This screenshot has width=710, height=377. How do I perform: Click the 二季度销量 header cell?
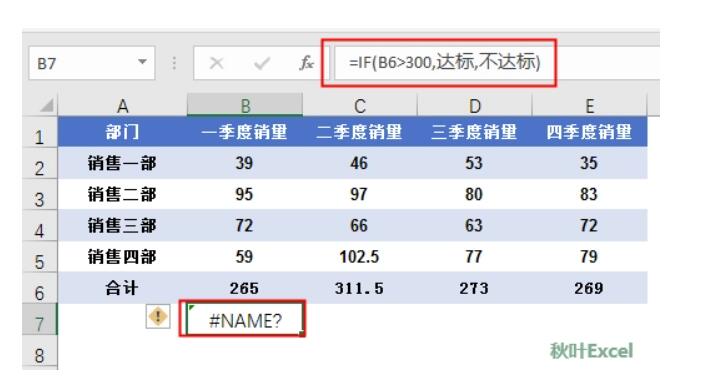coord(359,132)
